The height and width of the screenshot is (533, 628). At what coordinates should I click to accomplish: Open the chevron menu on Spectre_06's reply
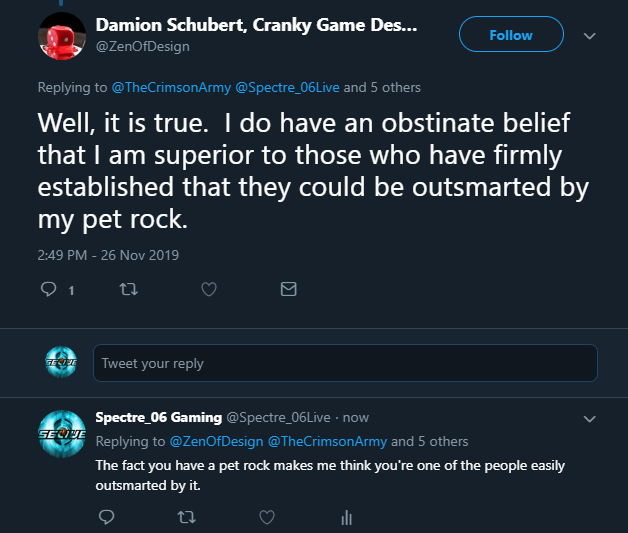590,419
